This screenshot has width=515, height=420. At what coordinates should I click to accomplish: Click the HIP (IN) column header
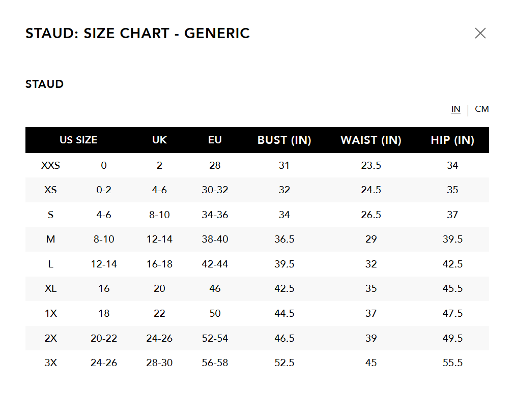tap(452, 140)
